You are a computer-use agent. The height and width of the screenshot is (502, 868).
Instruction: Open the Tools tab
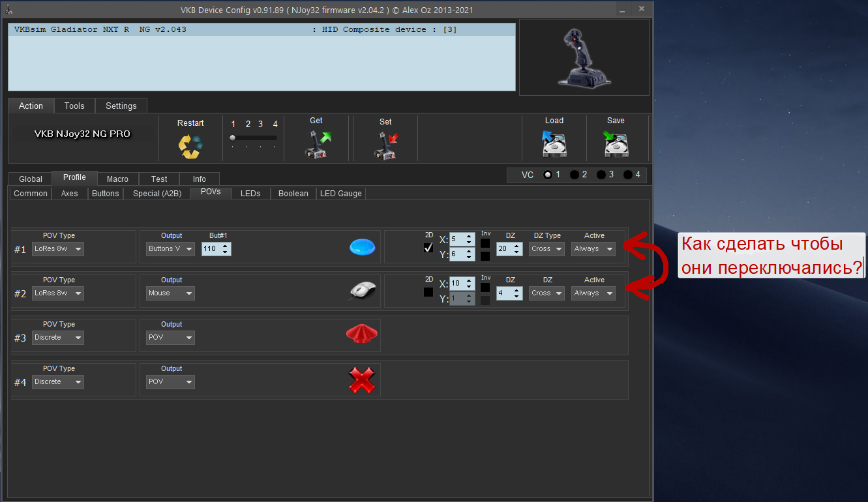74,106
